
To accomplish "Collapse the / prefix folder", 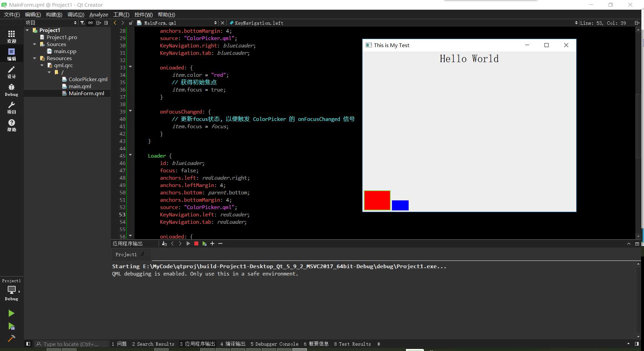I will pos(49,72).
